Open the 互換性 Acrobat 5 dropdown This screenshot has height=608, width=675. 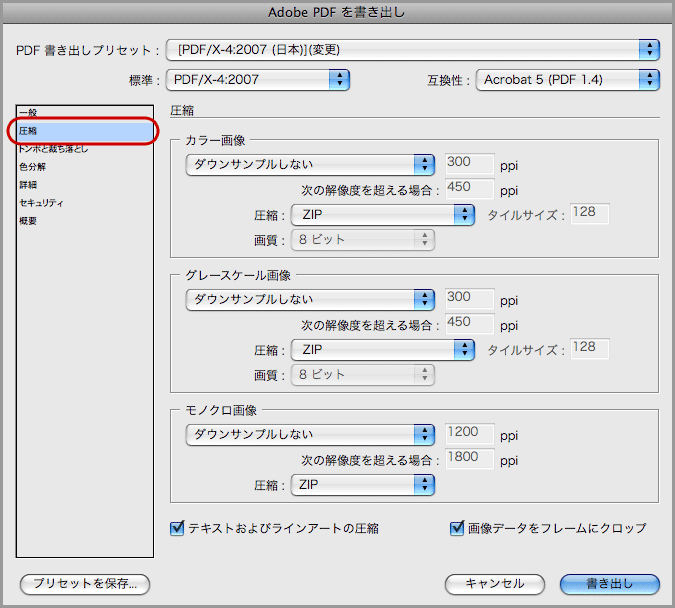tap(567, 79)
